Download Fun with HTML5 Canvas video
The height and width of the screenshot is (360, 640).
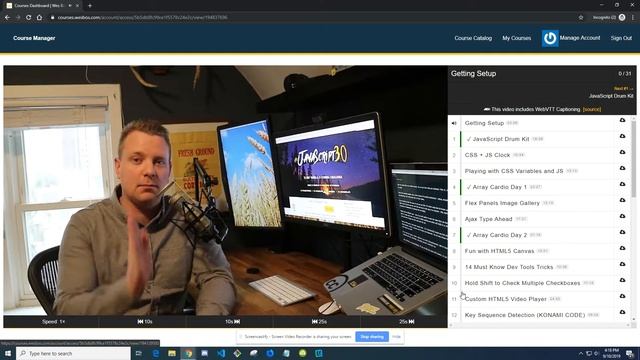tap(622, 248)
